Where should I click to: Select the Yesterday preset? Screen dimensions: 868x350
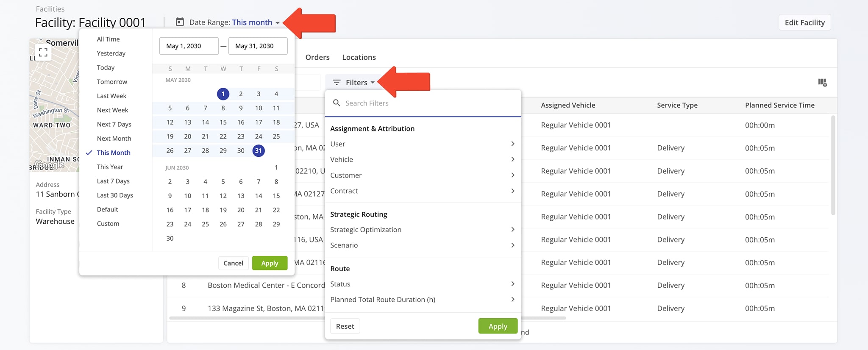[111, 53]
